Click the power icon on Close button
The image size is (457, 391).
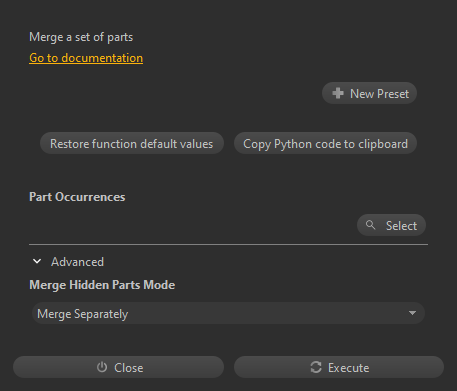(x=102, y=367)
